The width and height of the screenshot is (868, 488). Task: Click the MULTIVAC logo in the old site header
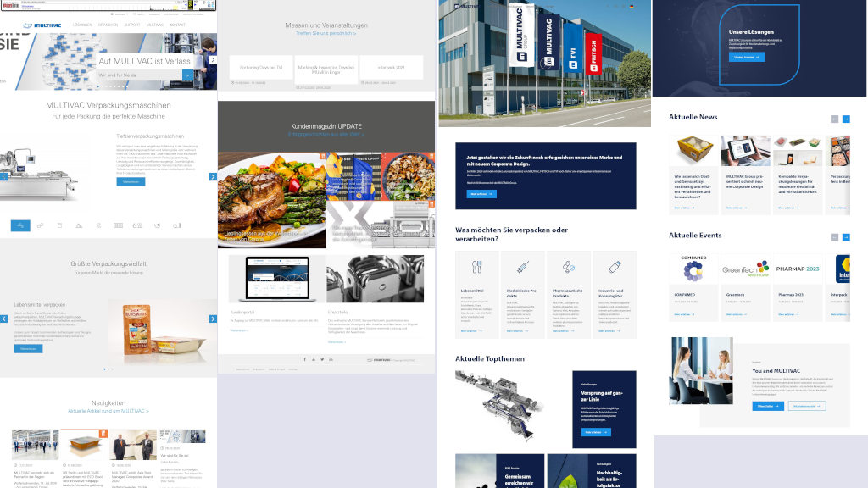click(42, 25)
